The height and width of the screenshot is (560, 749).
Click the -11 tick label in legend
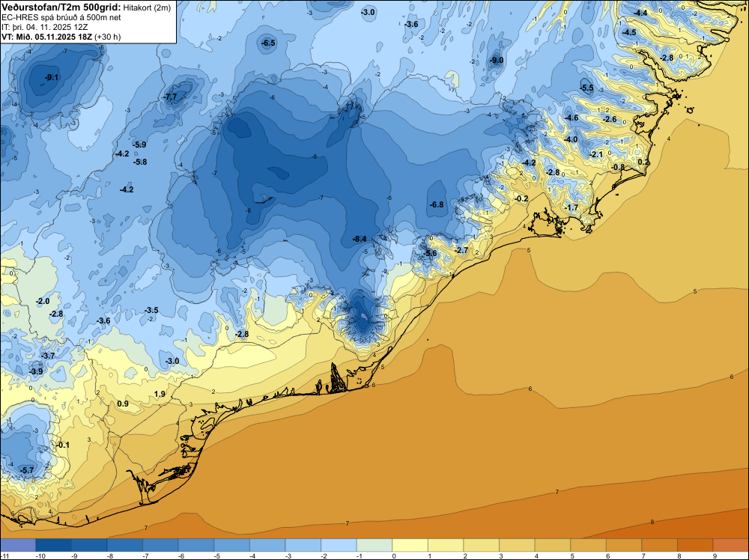4,556
